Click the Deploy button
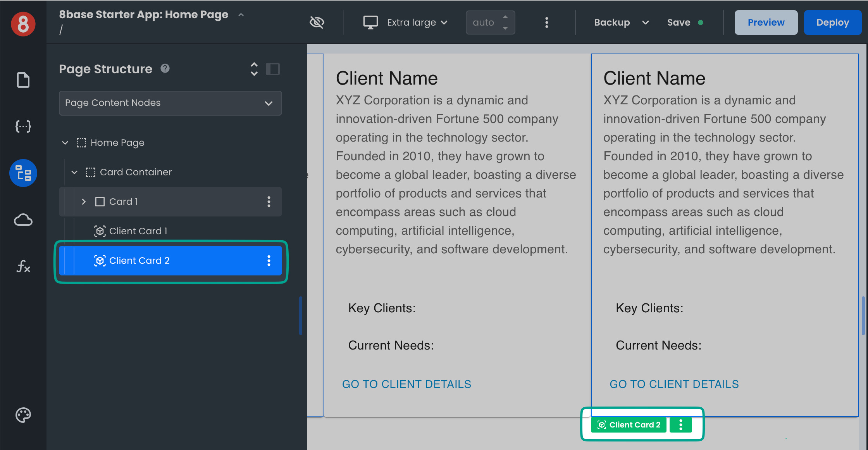 coord(832,22)
